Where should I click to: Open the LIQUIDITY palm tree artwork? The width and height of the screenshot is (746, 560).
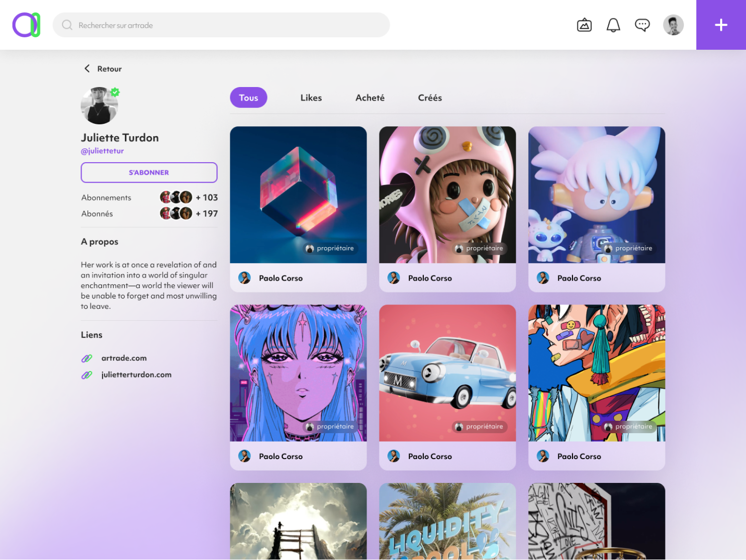coord(448,521)
